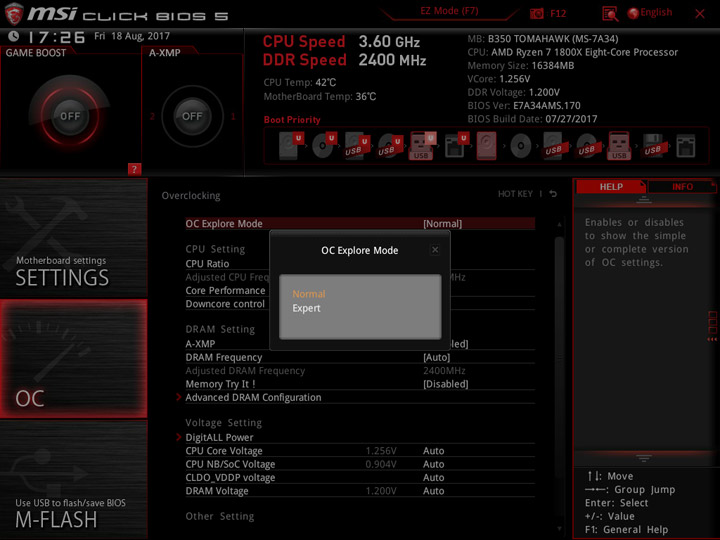Select the last network boot icon without badge
The height and width of the screenshot is (540, 720).
point(686,146)
